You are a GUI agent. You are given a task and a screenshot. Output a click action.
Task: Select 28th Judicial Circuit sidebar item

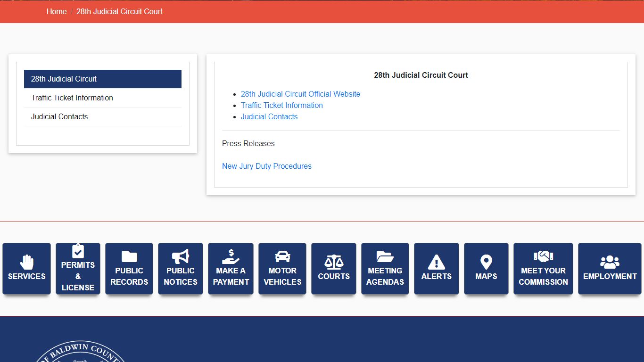click(x=103, y=79)
